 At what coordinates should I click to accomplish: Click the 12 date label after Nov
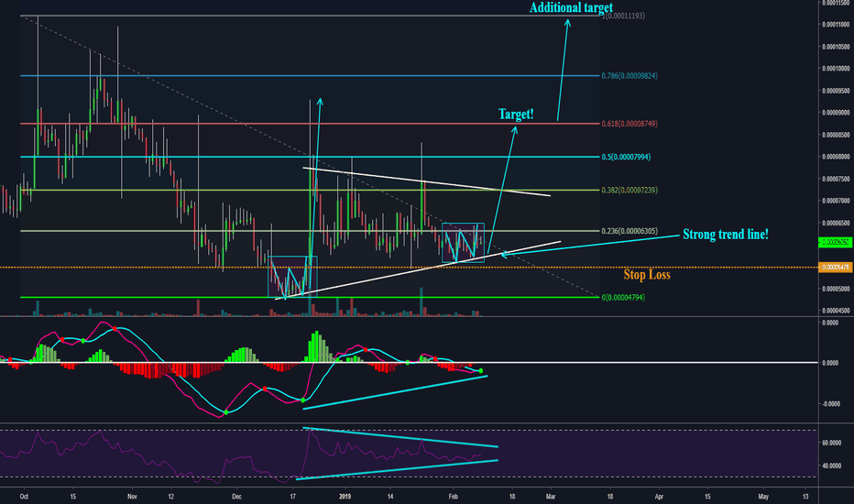click(171, 497)
